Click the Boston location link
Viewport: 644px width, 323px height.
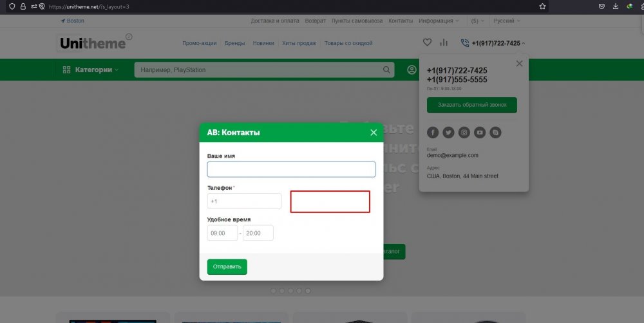(x=73, y=21)
